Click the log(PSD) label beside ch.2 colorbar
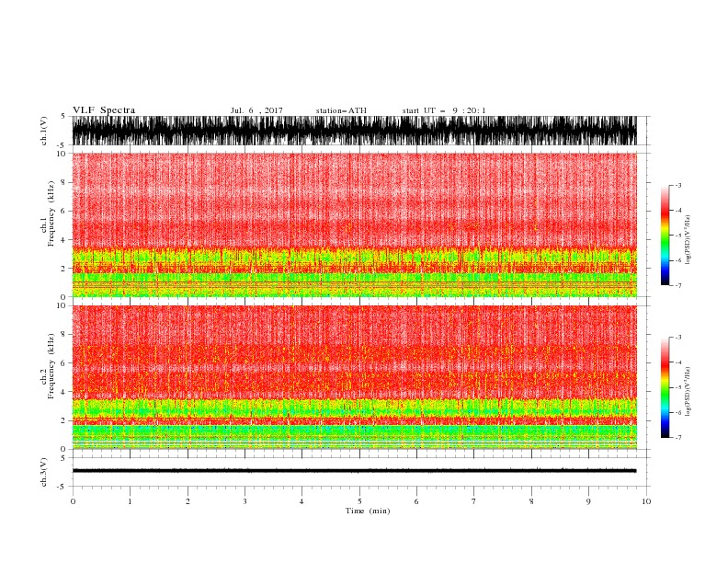 (x=688, y=392)
